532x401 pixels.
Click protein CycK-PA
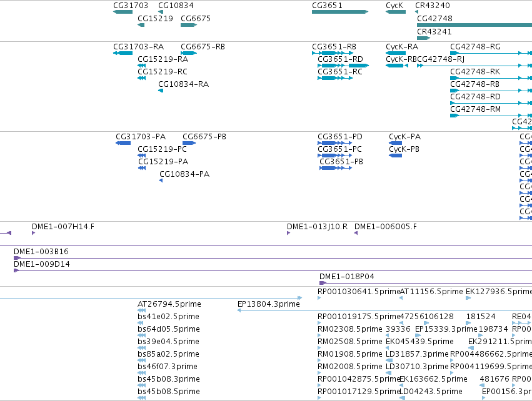395,143
